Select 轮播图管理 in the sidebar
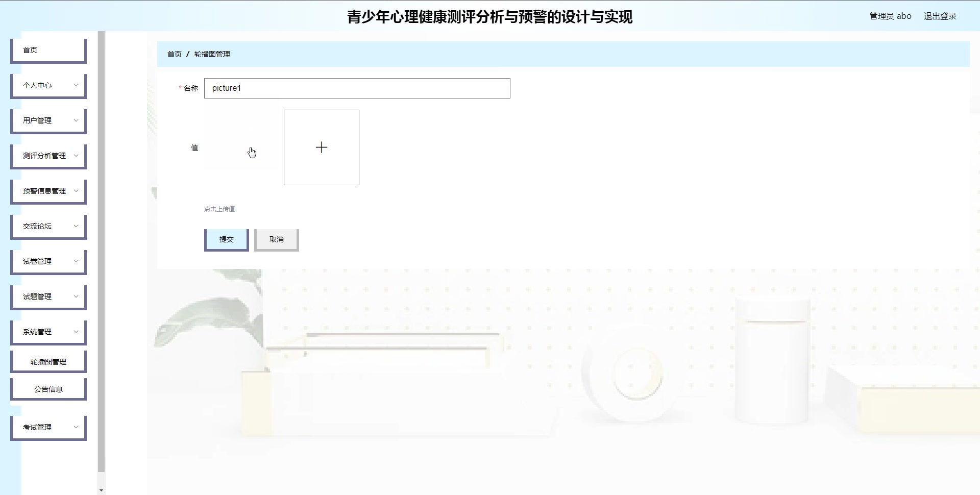Viewport: 980px width, 495px height. tap(48, 361)
